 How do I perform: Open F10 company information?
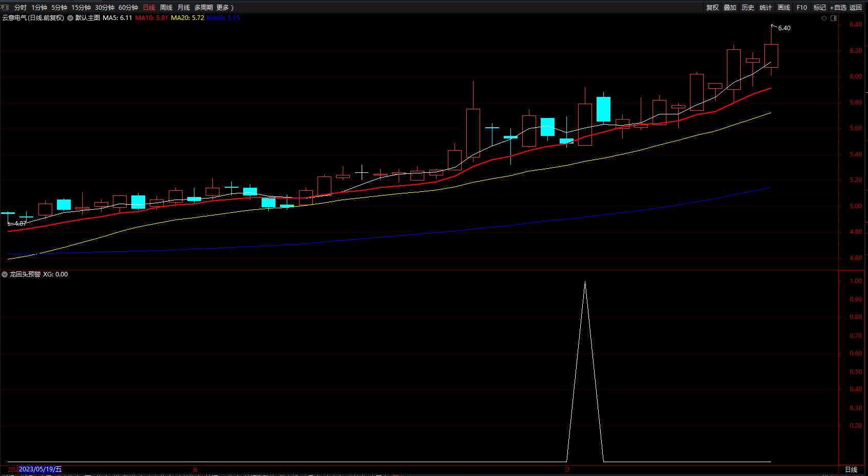click(x=802, y=8)
